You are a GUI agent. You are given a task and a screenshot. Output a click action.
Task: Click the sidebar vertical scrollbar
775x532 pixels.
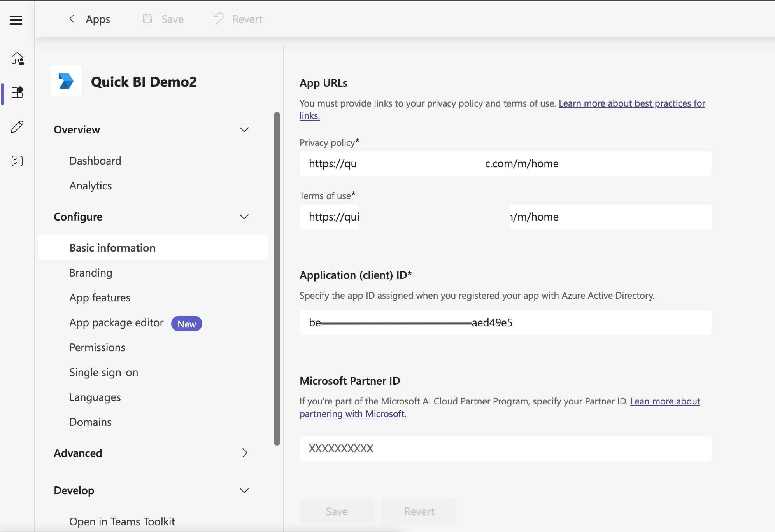pos(277,278)
